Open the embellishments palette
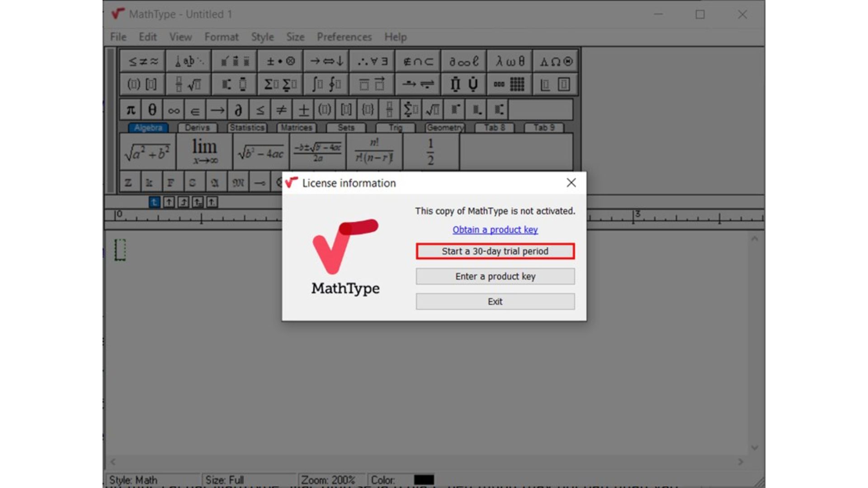The height and width of the screenshot is (488, 868). pyautogui.click(x=235, y=61)
